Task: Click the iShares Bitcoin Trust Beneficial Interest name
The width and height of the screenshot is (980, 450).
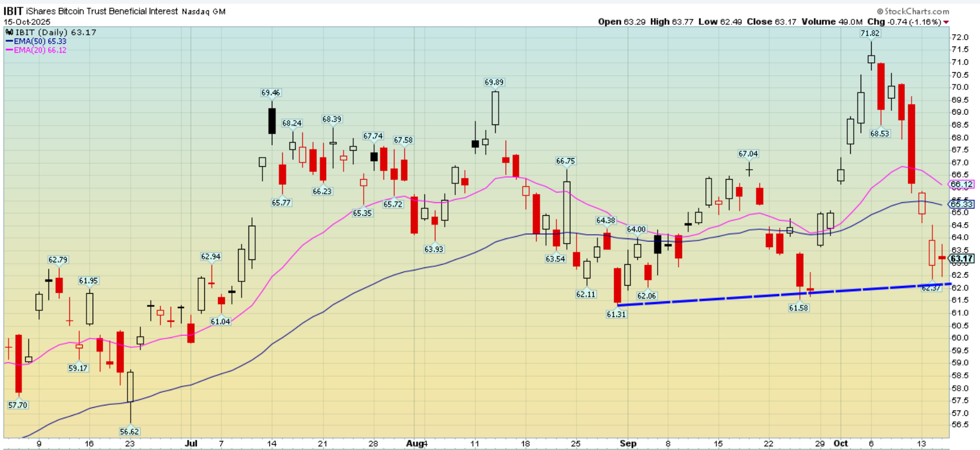Action: [x=102, y=11]
